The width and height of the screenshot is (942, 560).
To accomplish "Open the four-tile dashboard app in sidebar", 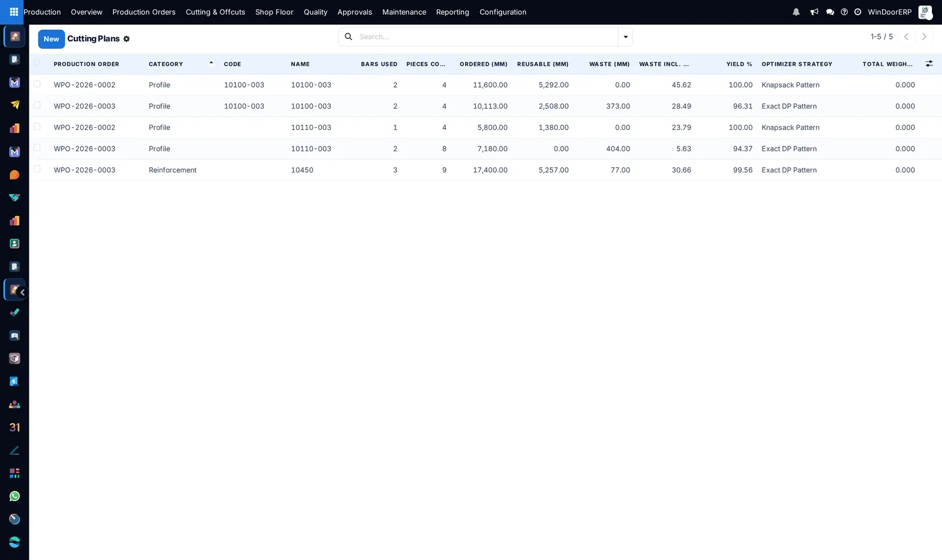I will pyautogui.click(x=15, y=473).
